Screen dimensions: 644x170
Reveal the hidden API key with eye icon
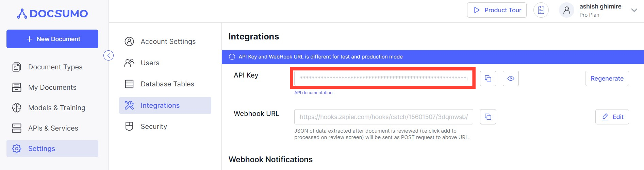tap(511, 79)
